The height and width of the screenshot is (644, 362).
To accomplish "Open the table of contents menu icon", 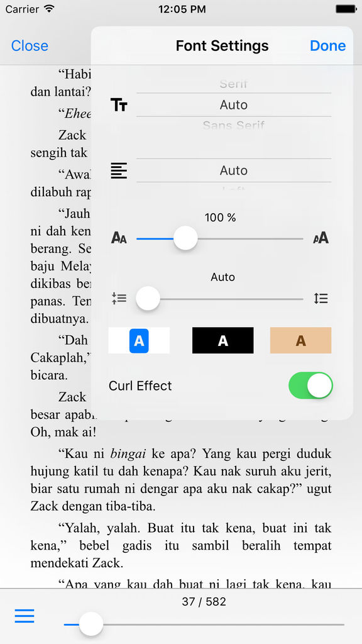I will [x=25, y=616].
